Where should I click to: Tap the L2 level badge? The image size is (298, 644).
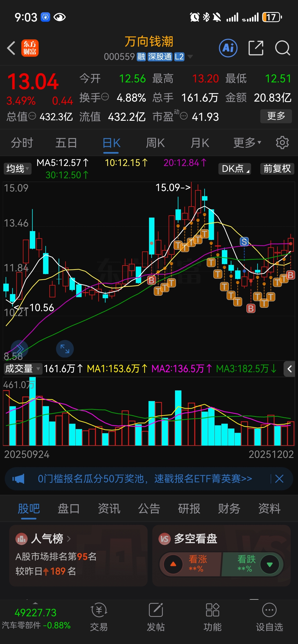point(179,57)
